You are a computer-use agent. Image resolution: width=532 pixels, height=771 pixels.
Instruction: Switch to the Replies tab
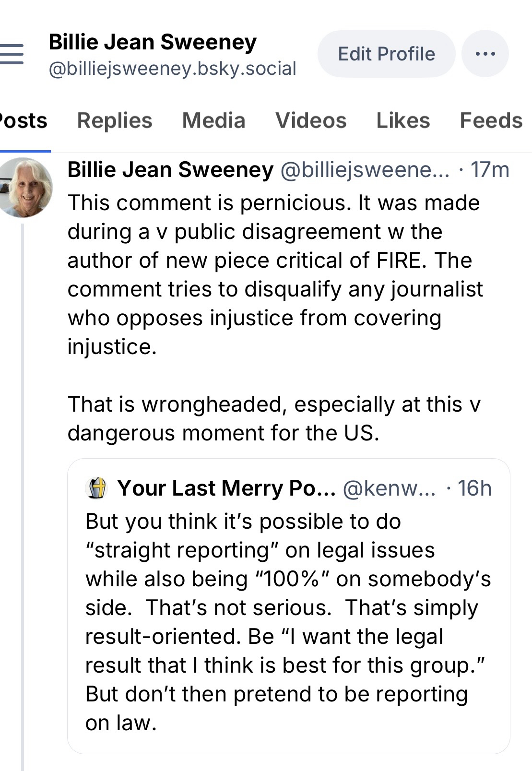115,121
